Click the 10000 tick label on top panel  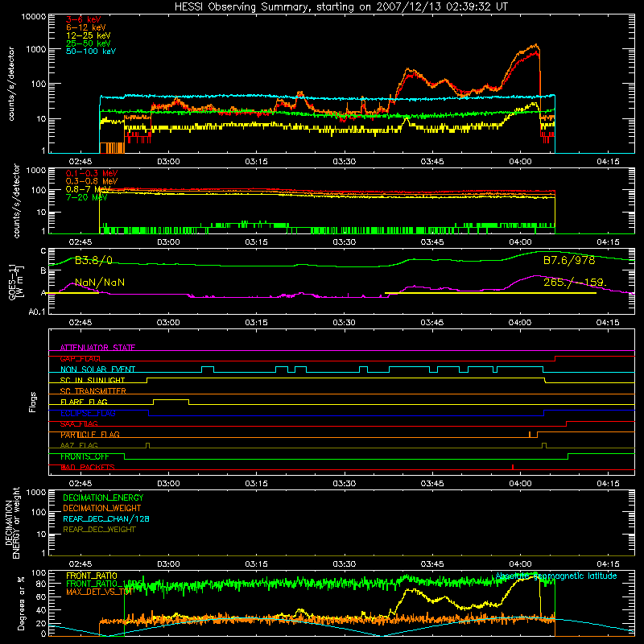34,17
